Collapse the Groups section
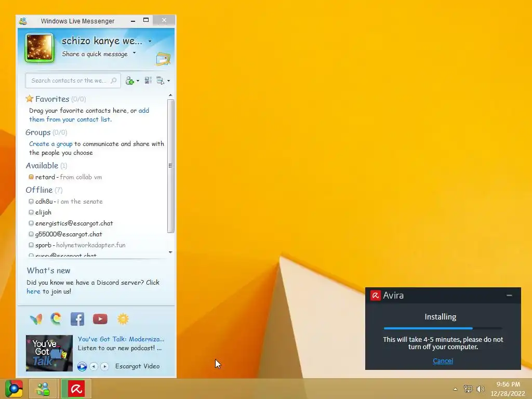 point(38,132)
